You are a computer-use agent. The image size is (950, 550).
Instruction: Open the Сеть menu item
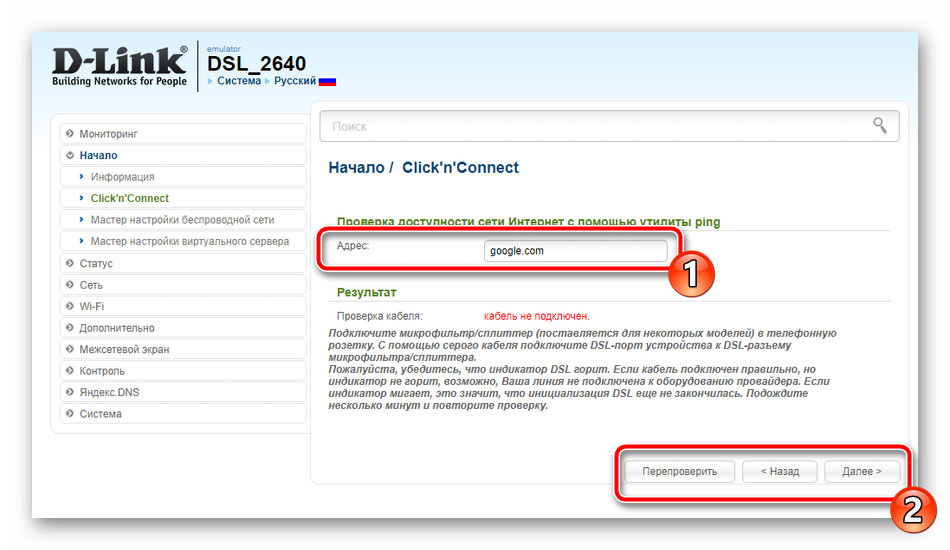pyautogui.click(x=183, y=285)
